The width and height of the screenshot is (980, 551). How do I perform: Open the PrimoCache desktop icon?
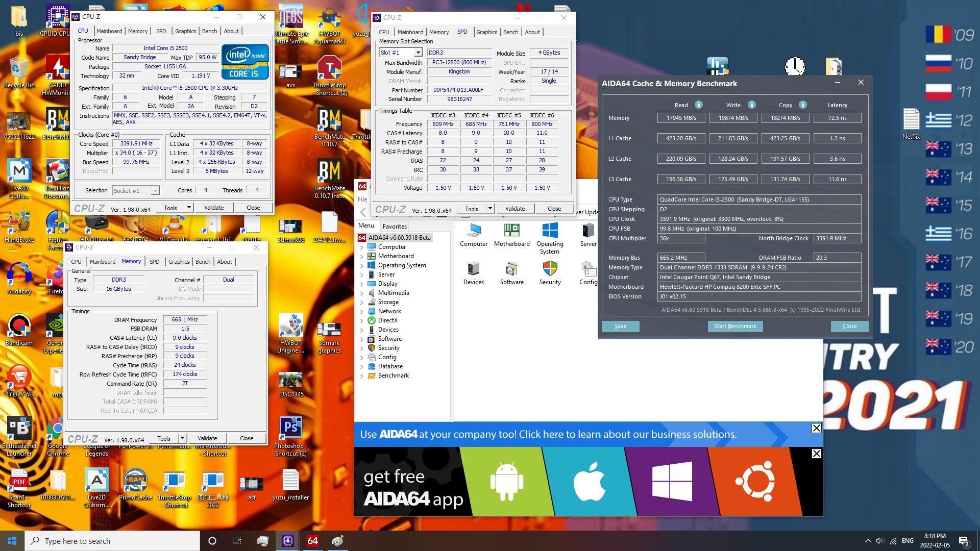(135, 485)
